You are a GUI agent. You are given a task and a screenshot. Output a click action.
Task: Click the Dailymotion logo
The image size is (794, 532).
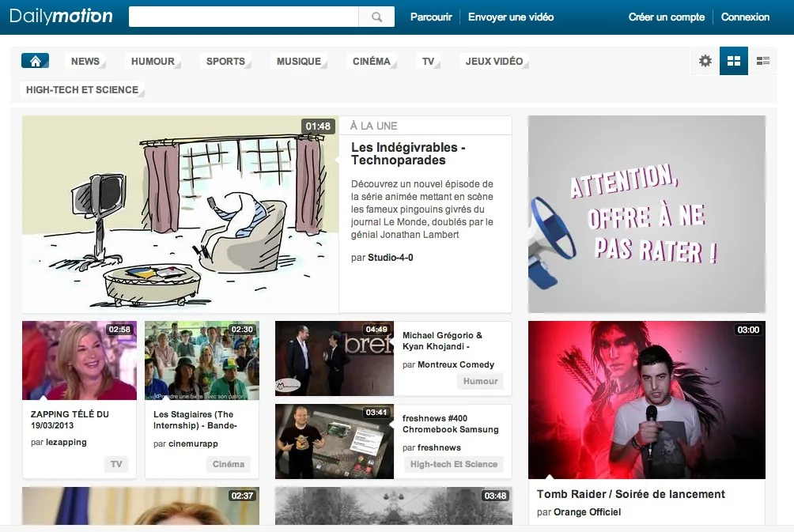click(x=61, y=16)
